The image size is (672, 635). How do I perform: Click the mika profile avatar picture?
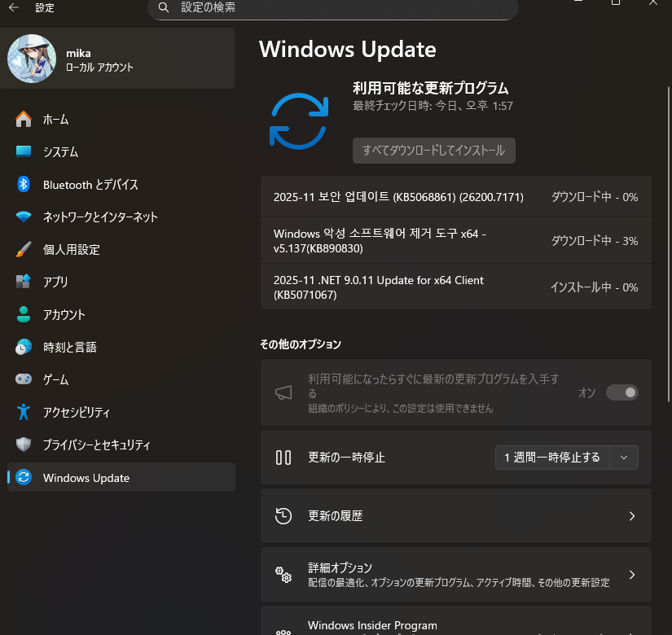click(x=32, y=59)
